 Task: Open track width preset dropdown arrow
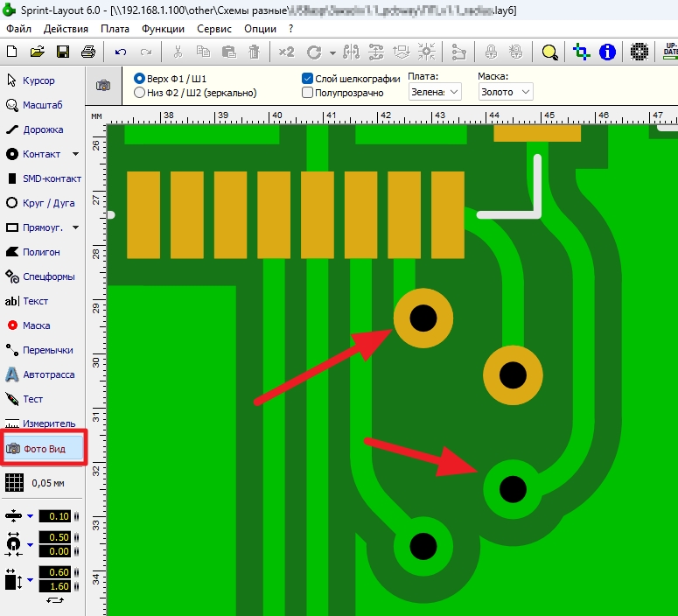[31, 515]
